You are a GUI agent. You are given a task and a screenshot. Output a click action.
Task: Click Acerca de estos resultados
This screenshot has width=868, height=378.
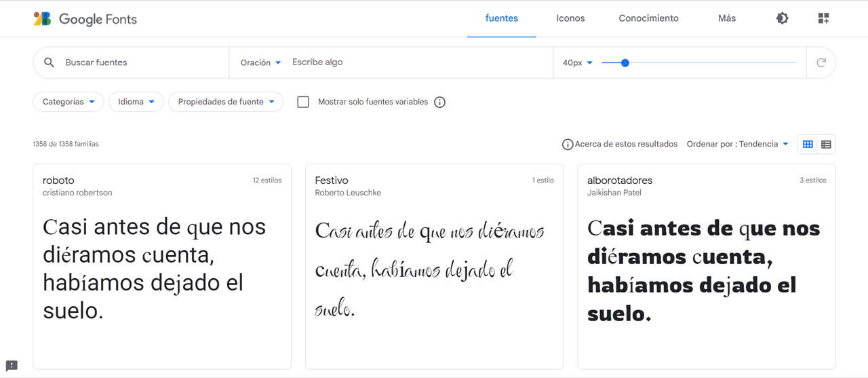click(620, 144)
